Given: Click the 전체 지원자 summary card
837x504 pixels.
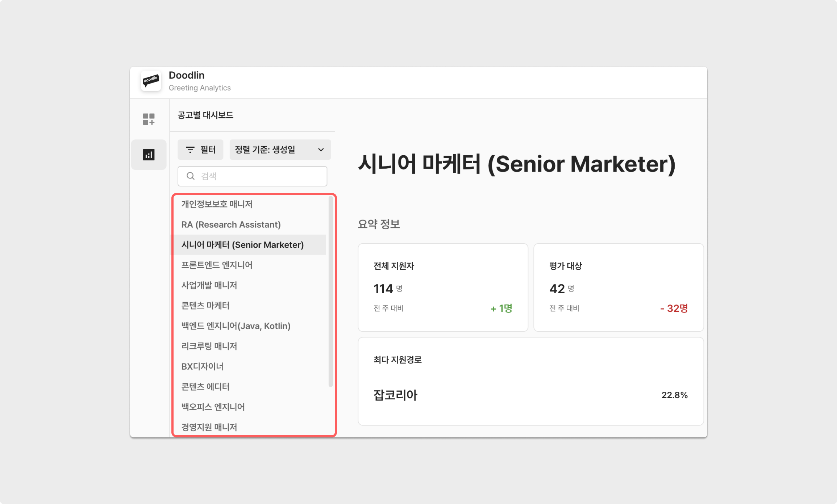Looking at the screenshot, I should tap(443, 287).
